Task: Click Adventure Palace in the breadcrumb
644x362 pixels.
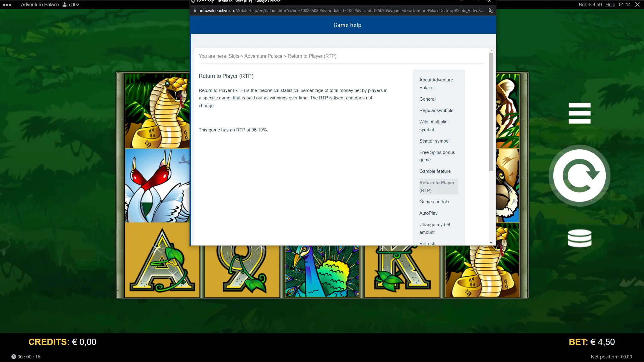Action: 263,56
